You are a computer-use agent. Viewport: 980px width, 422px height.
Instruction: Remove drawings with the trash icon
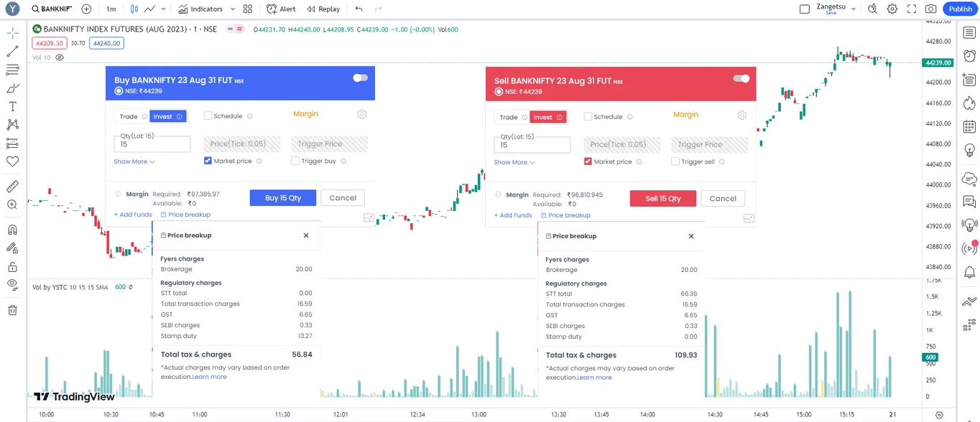point(12,310)
